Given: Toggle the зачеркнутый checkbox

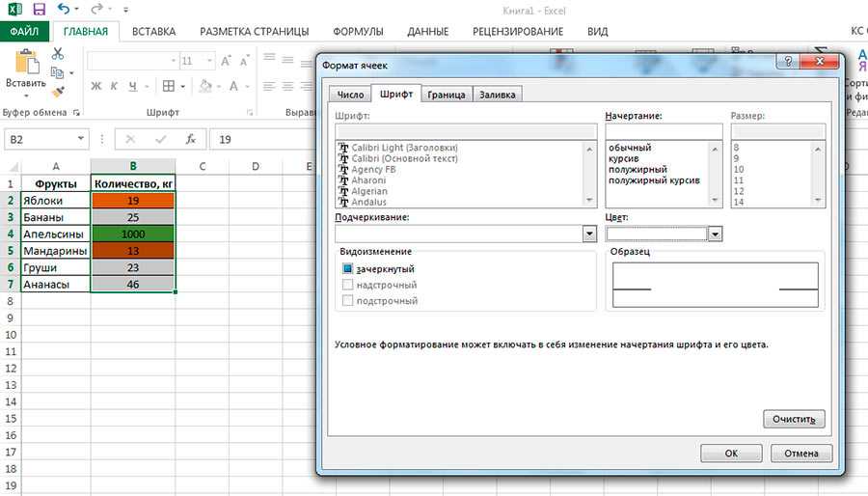Looking at the screenshot, I should point(347,268).
